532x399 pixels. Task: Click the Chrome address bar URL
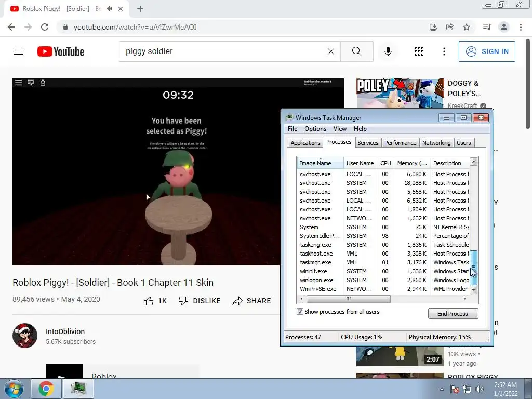tap(135, 27)
